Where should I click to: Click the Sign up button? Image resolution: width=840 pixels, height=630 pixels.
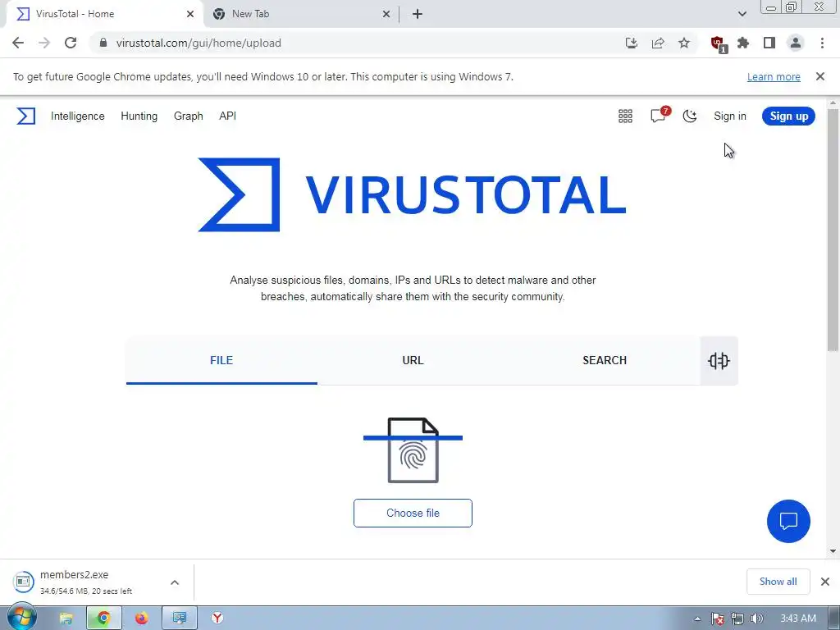click(x=788, y=116)
